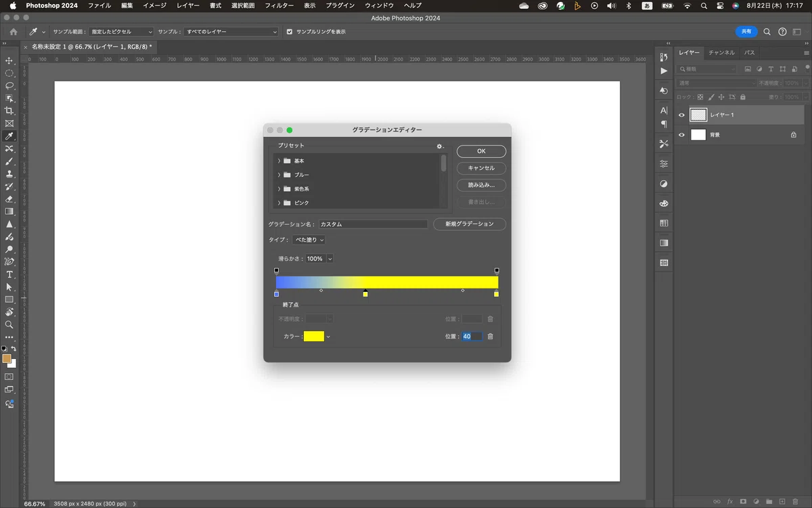
Task: Open the Paragraph panel icon
Action: click(664, 124)
